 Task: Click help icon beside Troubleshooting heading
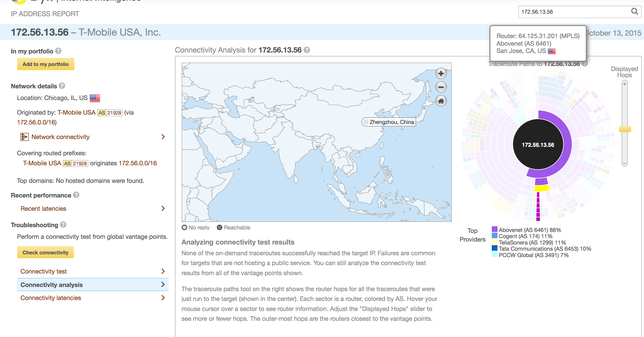[x=63, y=225]
